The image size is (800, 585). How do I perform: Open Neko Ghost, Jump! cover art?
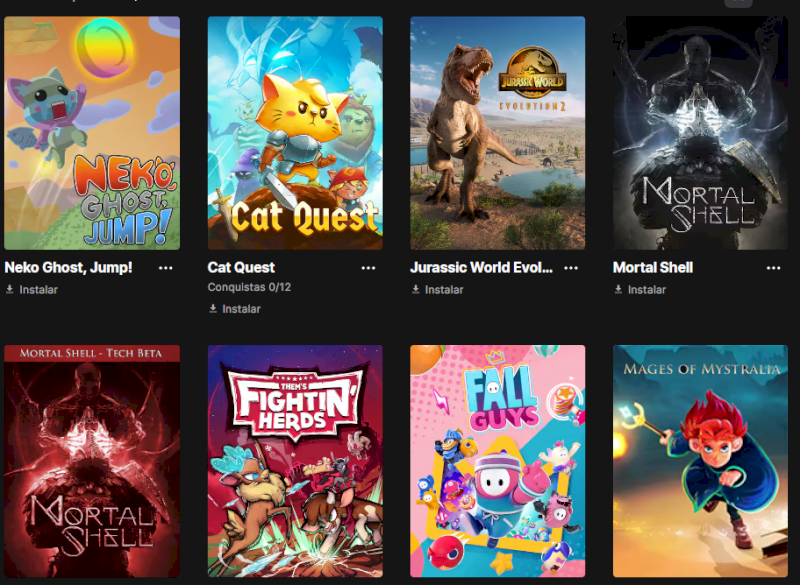point(92,133)
